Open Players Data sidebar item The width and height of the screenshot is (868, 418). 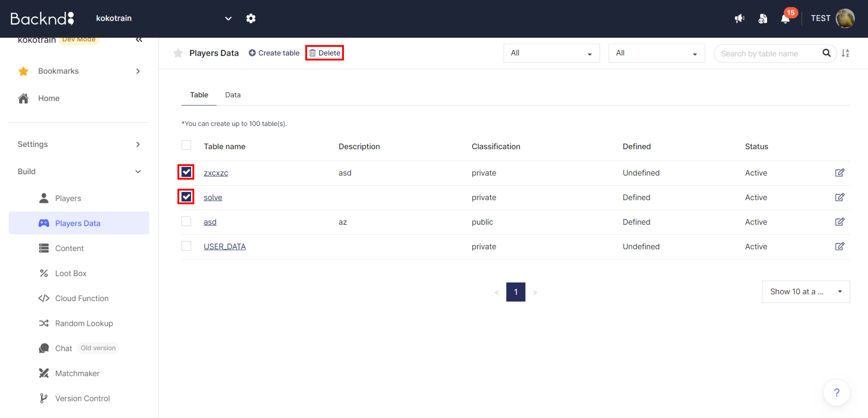[79, 223]
